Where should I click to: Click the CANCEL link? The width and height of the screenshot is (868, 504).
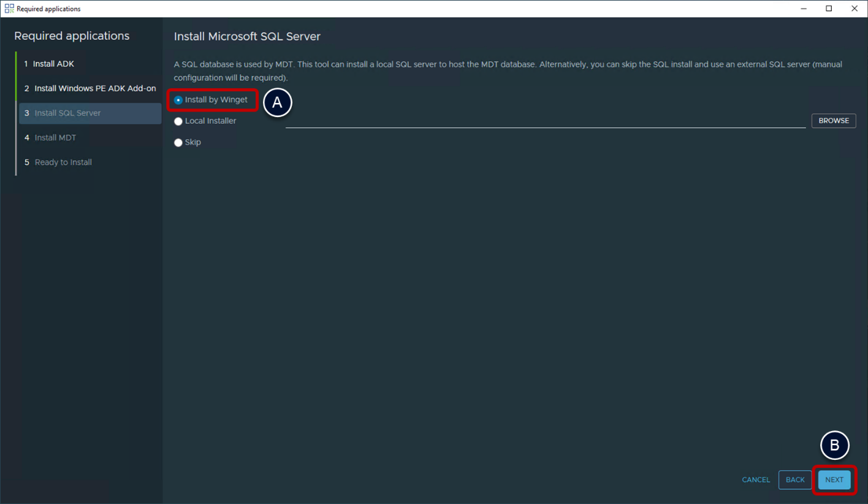click(x=756, y=480)
